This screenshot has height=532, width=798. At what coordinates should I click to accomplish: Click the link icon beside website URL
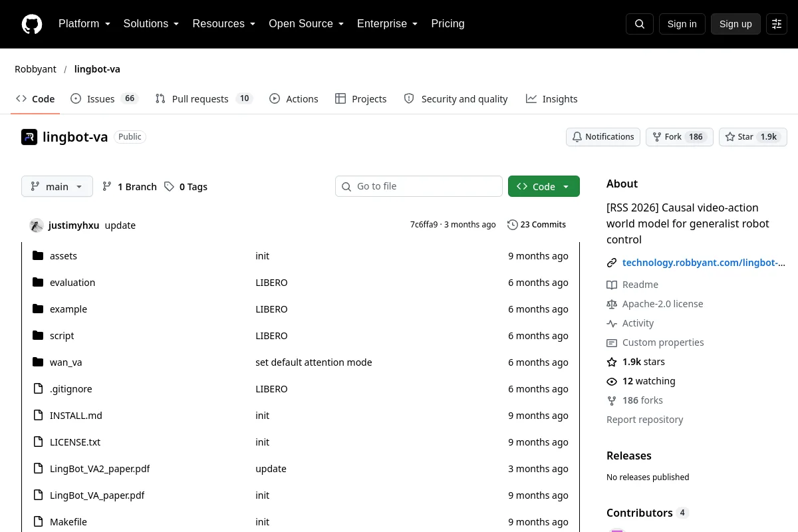pyautogui.click(x=612, y=263)
